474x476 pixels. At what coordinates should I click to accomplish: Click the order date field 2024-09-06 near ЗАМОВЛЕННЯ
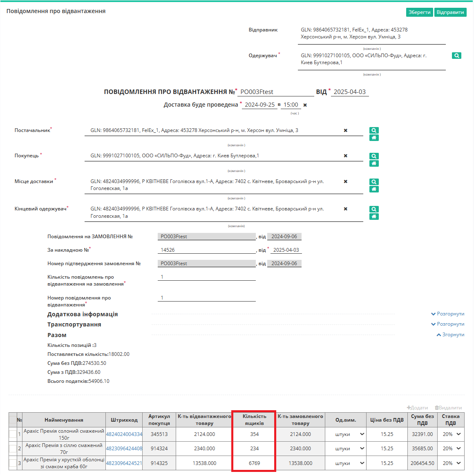click(284, 237)
